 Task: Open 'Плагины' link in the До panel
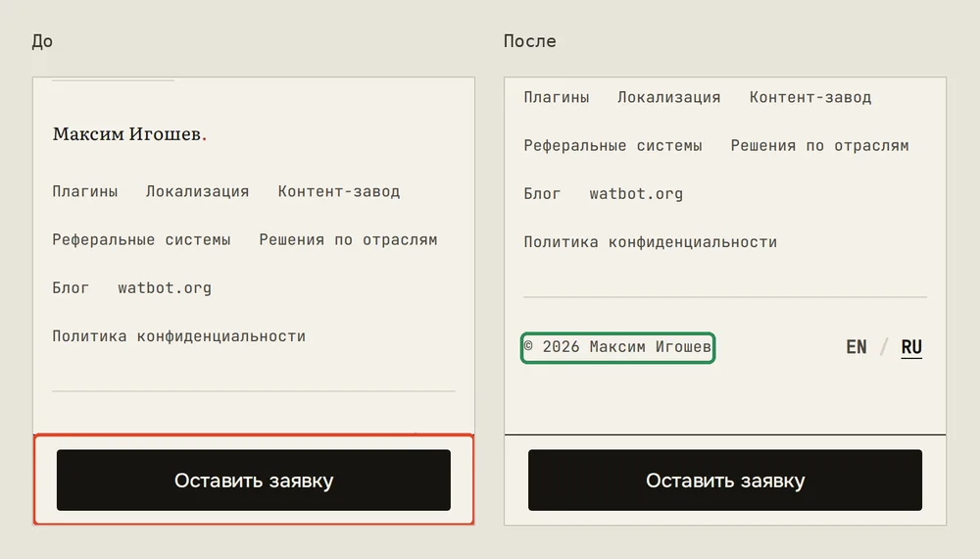click(85, 191)
